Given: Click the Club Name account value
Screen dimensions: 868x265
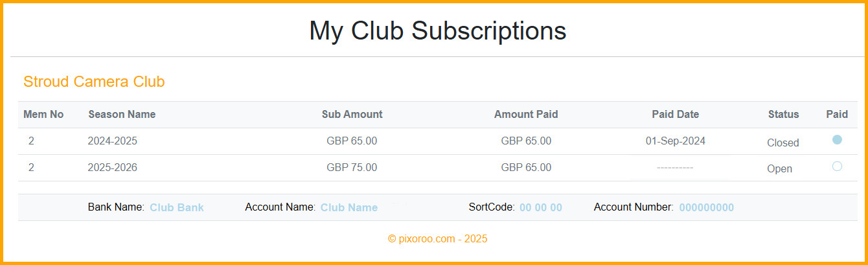Looking at the screenshot, I should [349, 207].
